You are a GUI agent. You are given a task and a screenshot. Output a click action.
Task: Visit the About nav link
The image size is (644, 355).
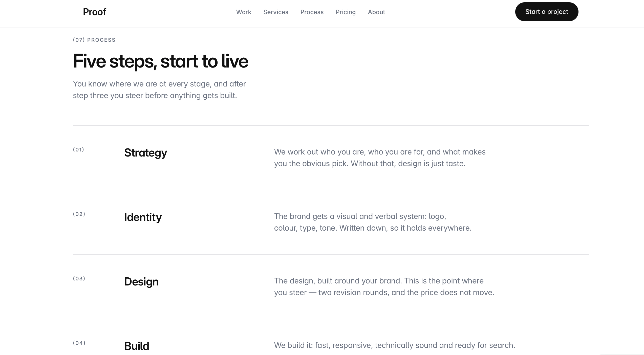(x=376, y=12)
